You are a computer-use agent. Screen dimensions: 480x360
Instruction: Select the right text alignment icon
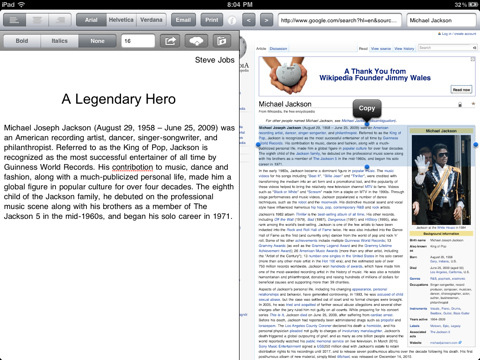60,20
